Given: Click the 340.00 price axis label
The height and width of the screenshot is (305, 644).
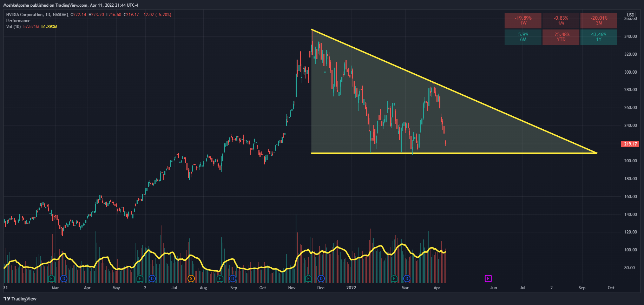Looking at the screenshot, I should tap(630, 36).
